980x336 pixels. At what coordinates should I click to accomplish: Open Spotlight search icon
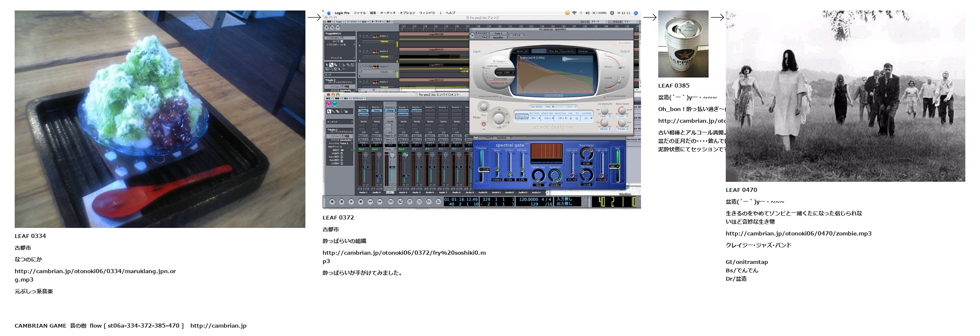tap(636, 13)
